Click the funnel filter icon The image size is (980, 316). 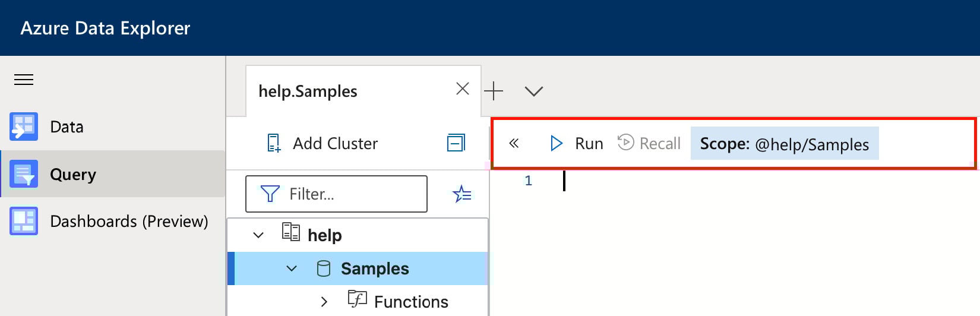pyautogui.click(x=270, y=194)
